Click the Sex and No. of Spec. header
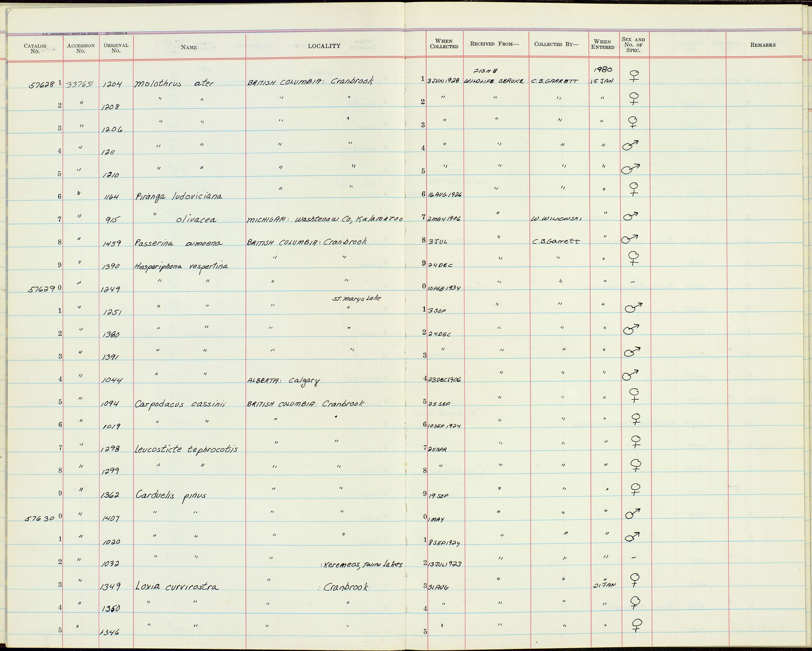 click(633, 44)
